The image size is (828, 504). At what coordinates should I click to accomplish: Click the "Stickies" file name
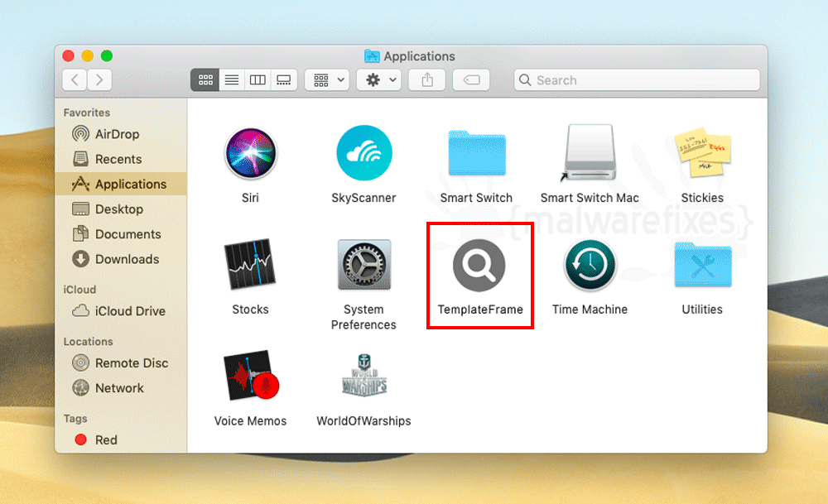click(x=702, y=198)
